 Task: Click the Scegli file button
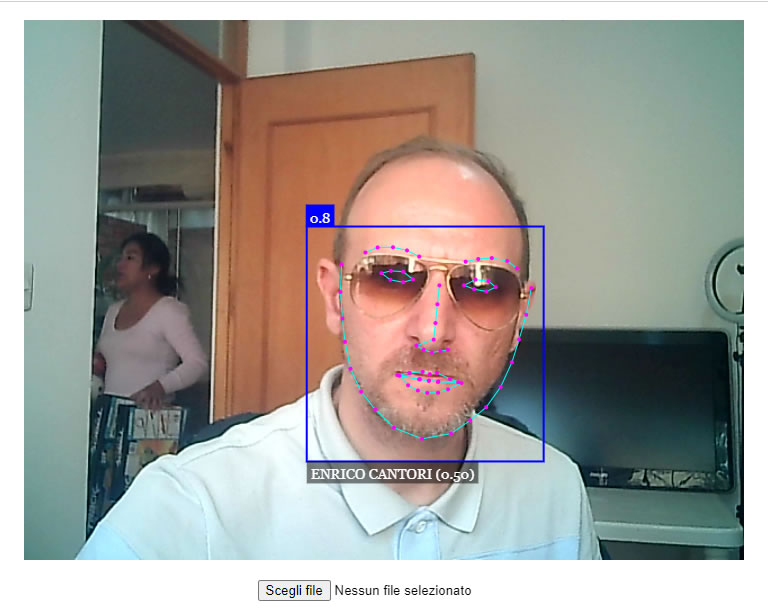(294, 590)
